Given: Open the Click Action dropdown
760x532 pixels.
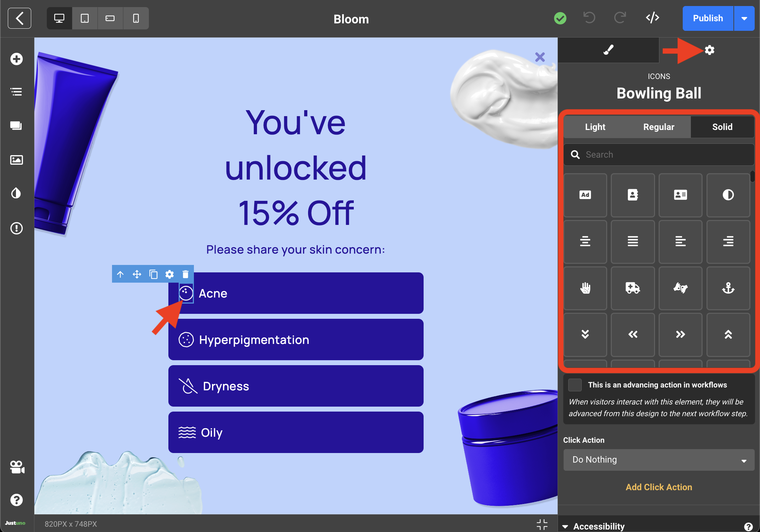Looking at the screenshot, I should [659, 460].
